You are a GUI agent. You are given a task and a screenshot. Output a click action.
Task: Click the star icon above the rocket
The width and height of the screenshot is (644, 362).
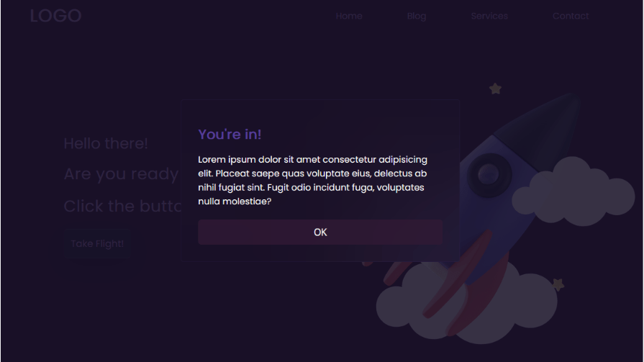495,89
